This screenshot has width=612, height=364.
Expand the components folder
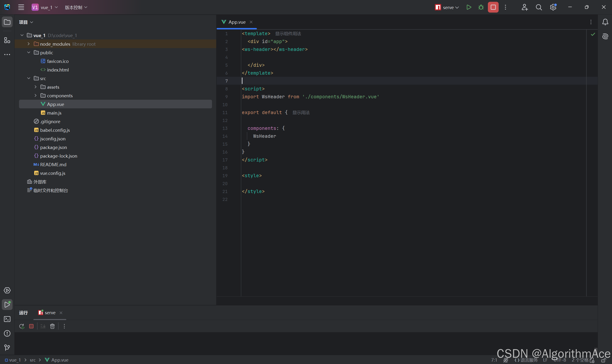point(36,95)
